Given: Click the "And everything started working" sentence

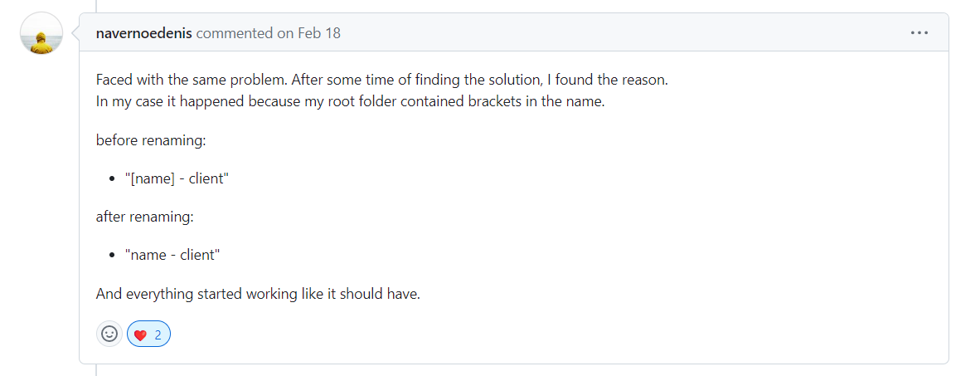Looking at the screenshot, I should (258, 294).
